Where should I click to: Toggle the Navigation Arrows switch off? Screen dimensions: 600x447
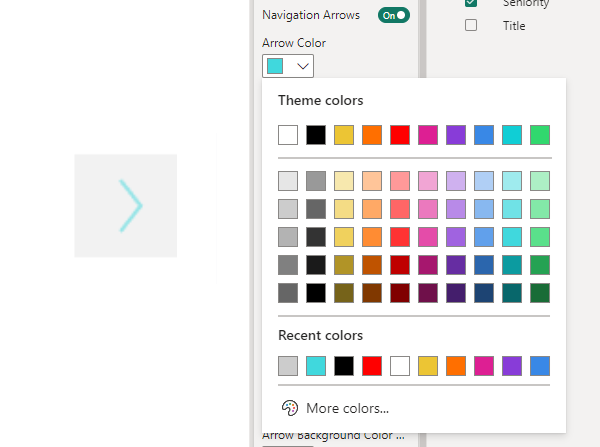coord(393,15)
